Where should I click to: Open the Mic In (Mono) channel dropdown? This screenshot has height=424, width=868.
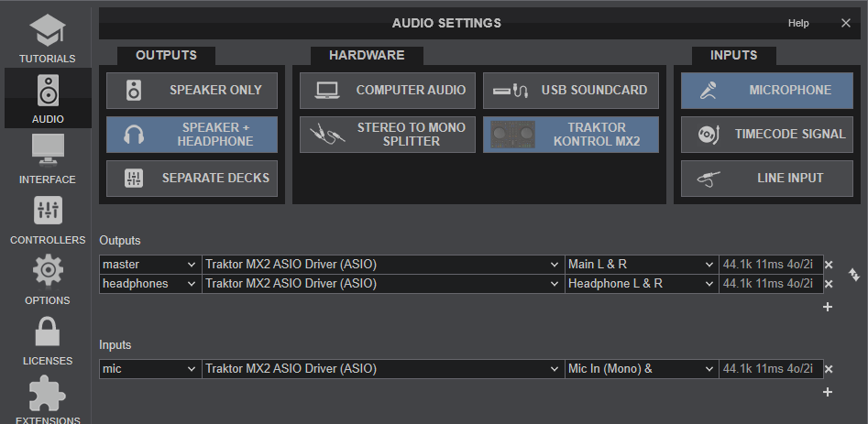click(x=641, y=369)
